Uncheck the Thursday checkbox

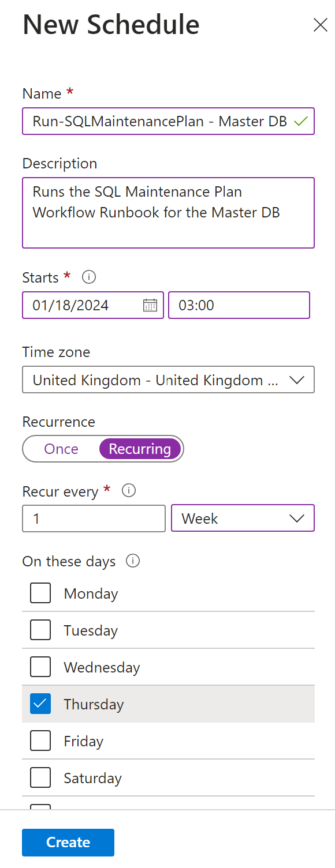[x=40, y=704]
